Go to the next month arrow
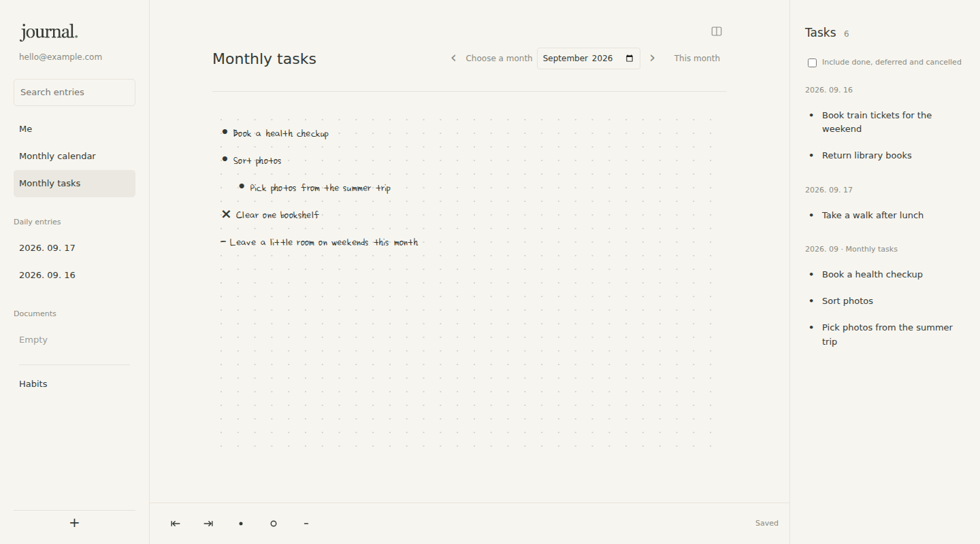The image size is (980, 544). pos(652,58)
